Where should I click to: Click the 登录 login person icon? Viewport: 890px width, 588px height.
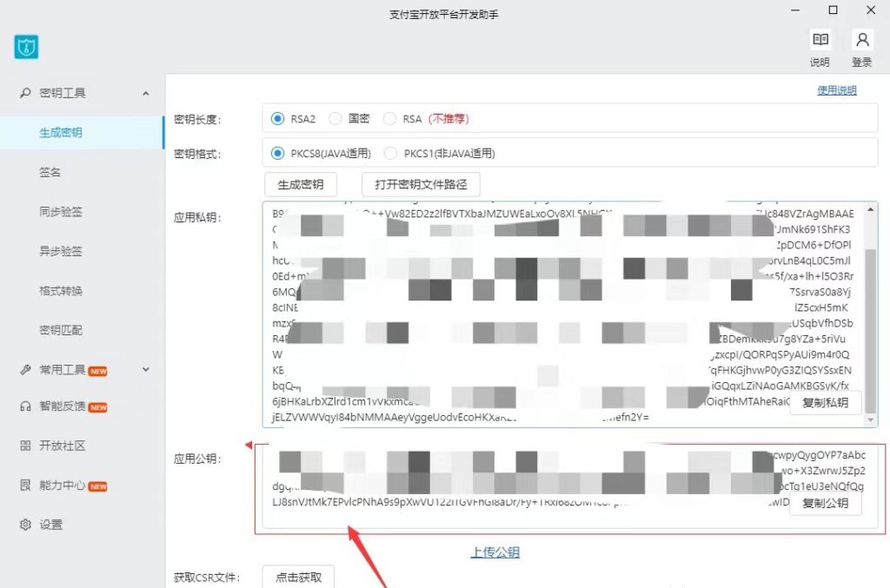861,39
